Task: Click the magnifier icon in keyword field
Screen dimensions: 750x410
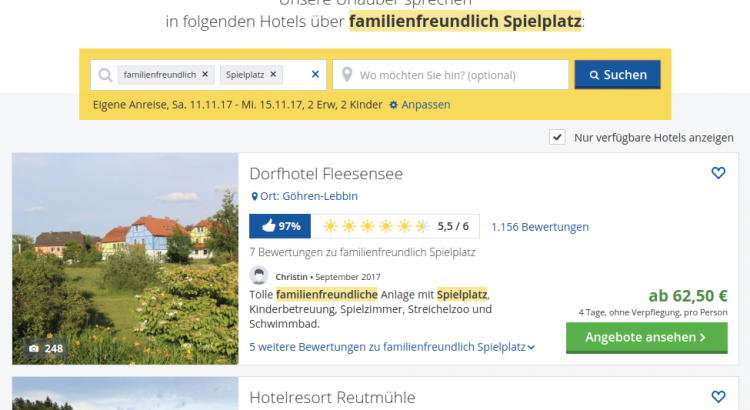Action: 105,75
